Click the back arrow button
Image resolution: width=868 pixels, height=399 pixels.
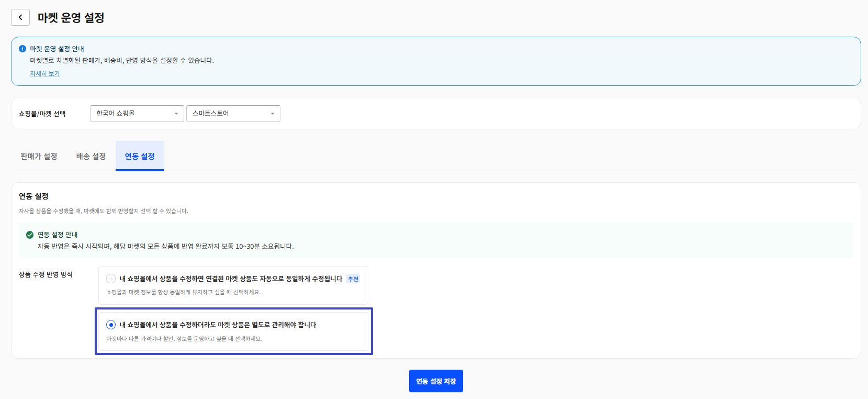(x=20, y=17)
